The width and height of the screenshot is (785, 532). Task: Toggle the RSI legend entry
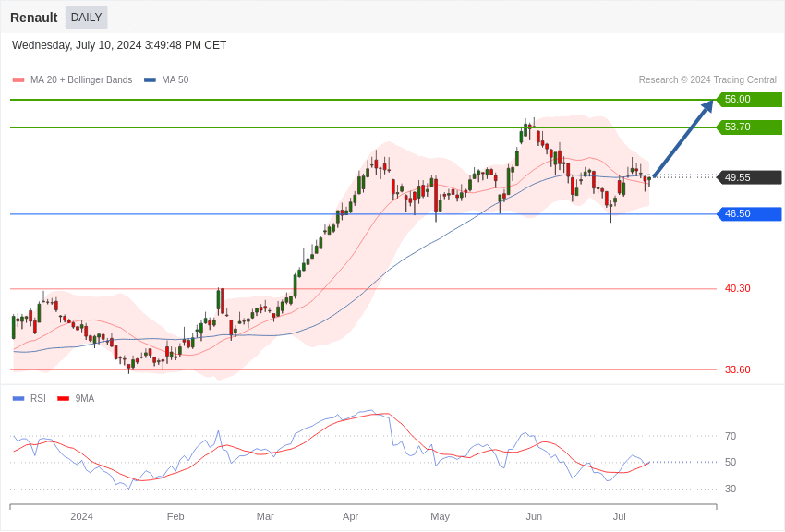38,399
